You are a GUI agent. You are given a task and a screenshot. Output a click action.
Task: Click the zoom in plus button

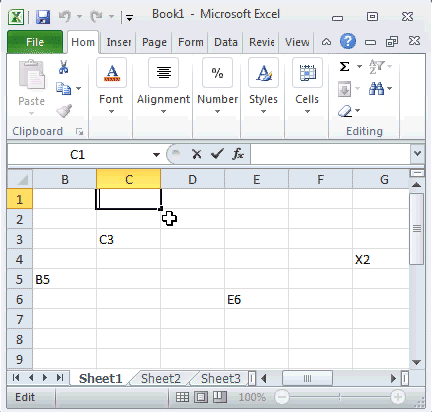click(397, 397)
